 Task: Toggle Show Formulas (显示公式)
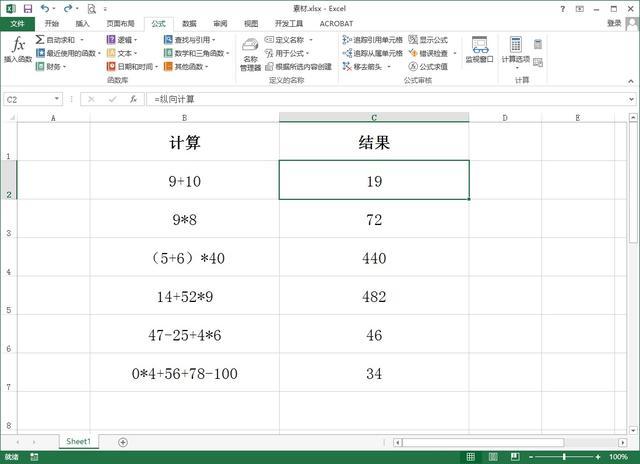point(428,40)
